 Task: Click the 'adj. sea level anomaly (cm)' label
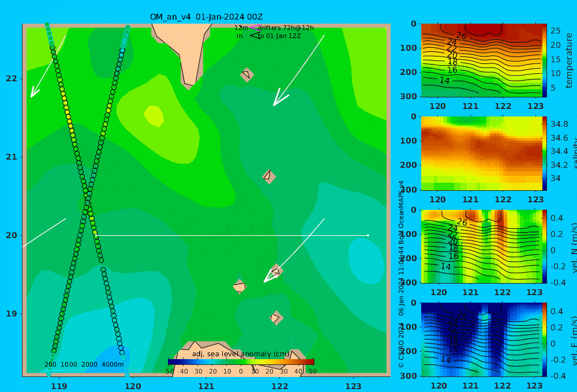[x=241, y=354]
